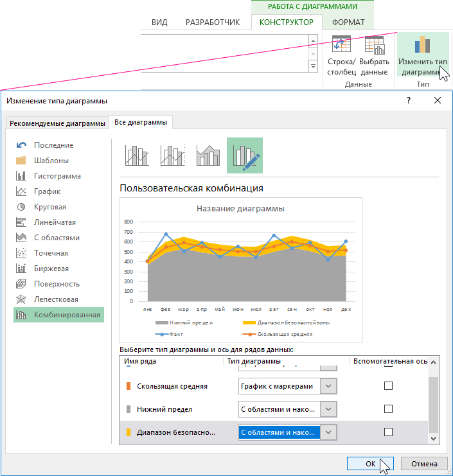Screen dimensions: 453x476
Task: Click the Изменить тип диаграммы ribbon icon
Action: point(422,45)
